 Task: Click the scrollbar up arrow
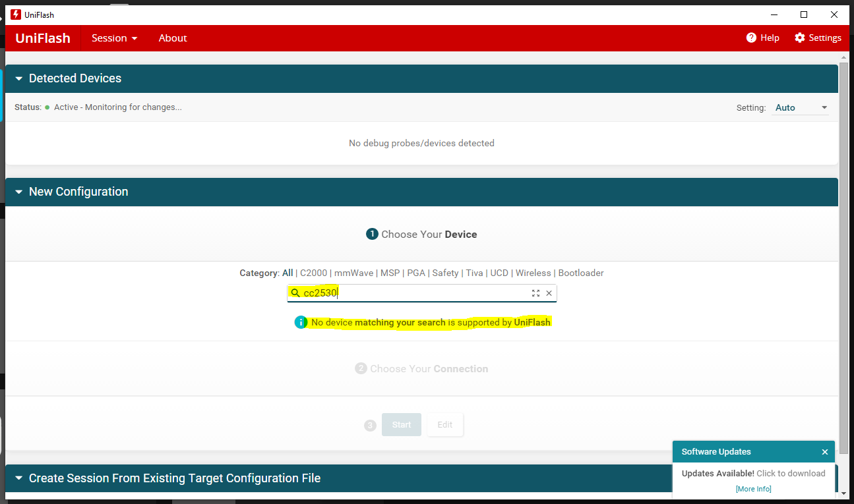tap(843, 57)
